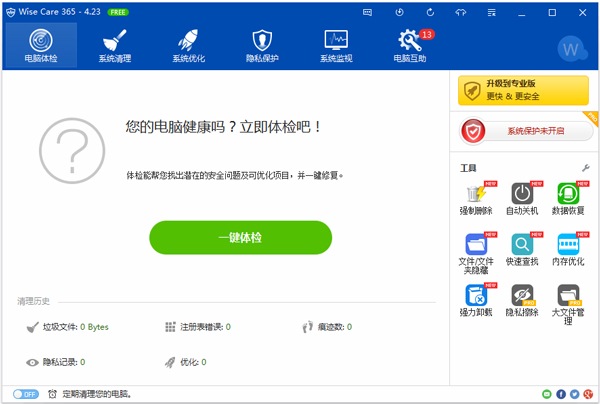Click the backup clock icon in title bar

point(399,13)
